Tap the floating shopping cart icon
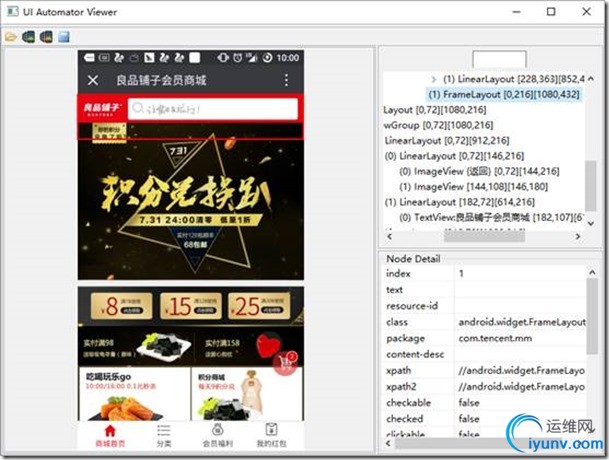This screenshot has width=609, height=460. point(285,363)
